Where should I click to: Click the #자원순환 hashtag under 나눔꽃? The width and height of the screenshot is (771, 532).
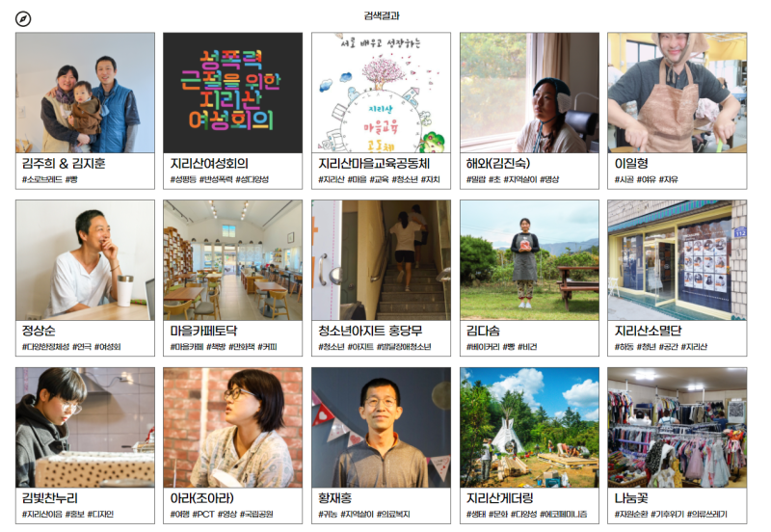click(x=631, y=514)
